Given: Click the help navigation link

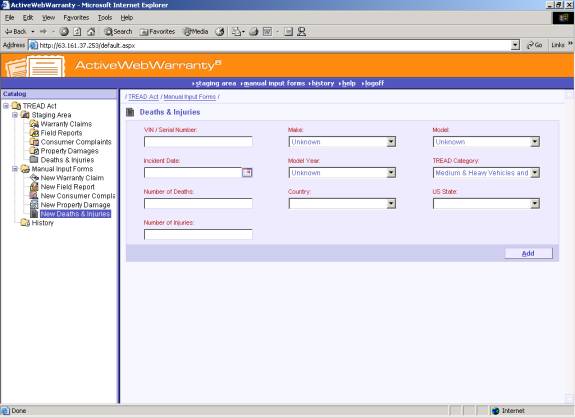Looking at the screenshot, I should (349, 84).
